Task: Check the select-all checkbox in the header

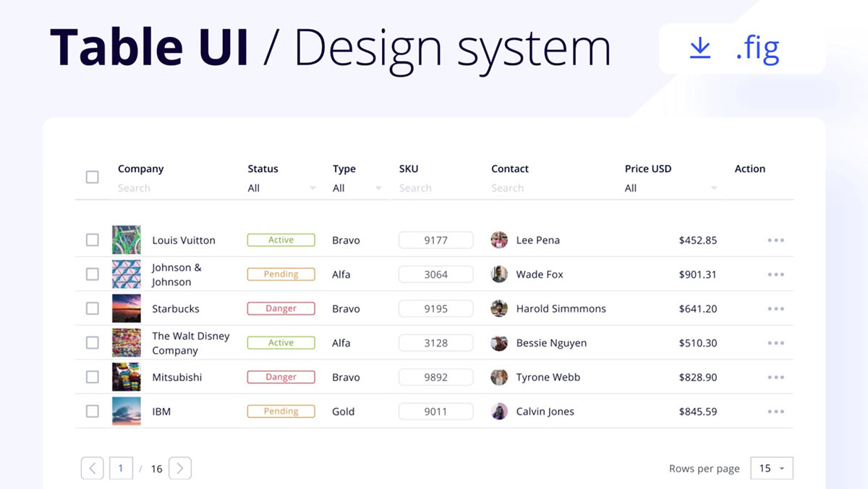Action: pos(92,176)
